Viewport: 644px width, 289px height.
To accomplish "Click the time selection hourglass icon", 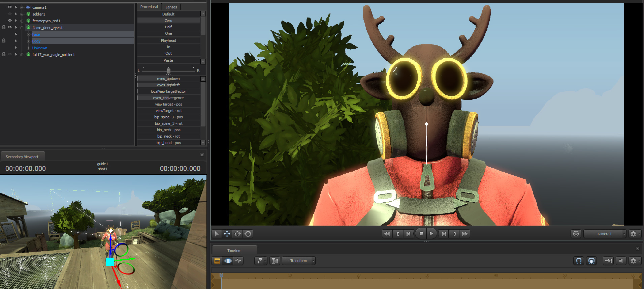I will click(x=275, y=261).
